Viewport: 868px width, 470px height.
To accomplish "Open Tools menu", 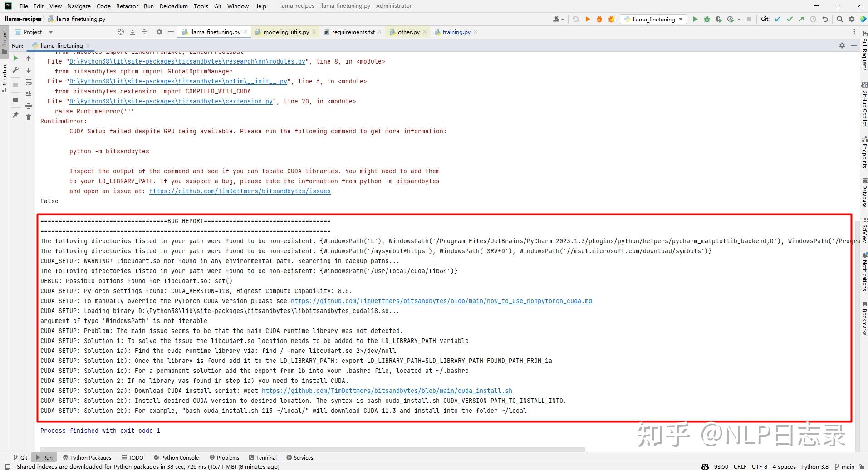I will coord(201,6).
